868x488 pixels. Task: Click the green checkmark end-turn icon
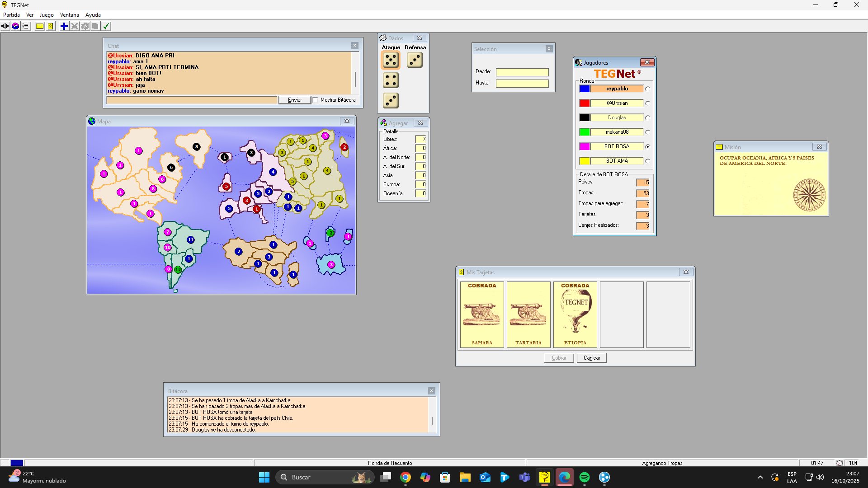click(x=106, y=26)
